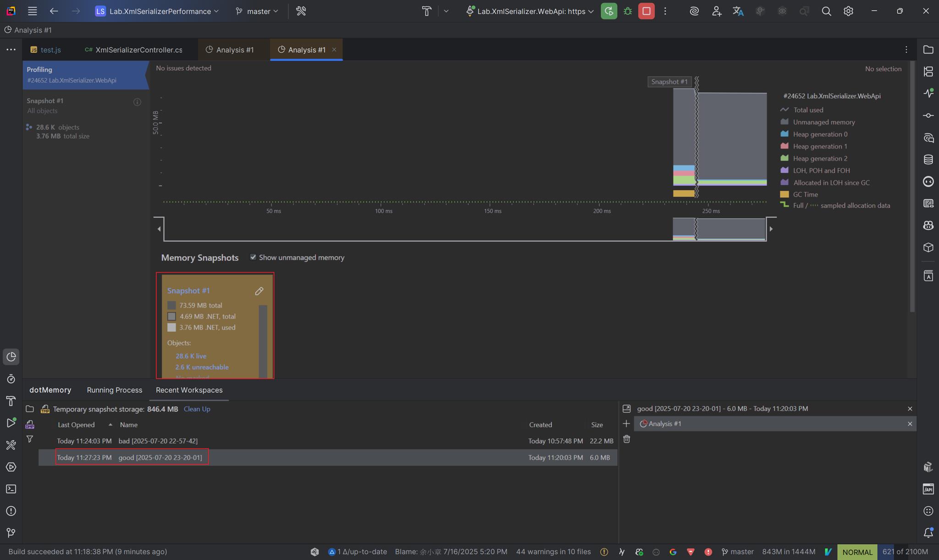Expand build options chevron next to hammer
This screenshot has width=939, height=560.
pos(446,11)
